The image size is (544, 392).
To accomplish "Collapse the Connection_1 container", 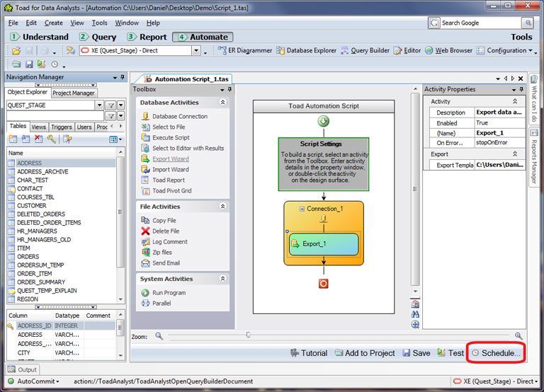I will pyautogui.click(x=302, y=209).
